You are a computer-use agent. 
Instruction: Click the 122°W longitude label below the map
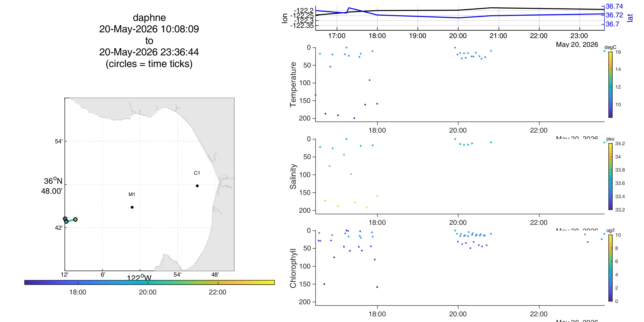(139, 277)
